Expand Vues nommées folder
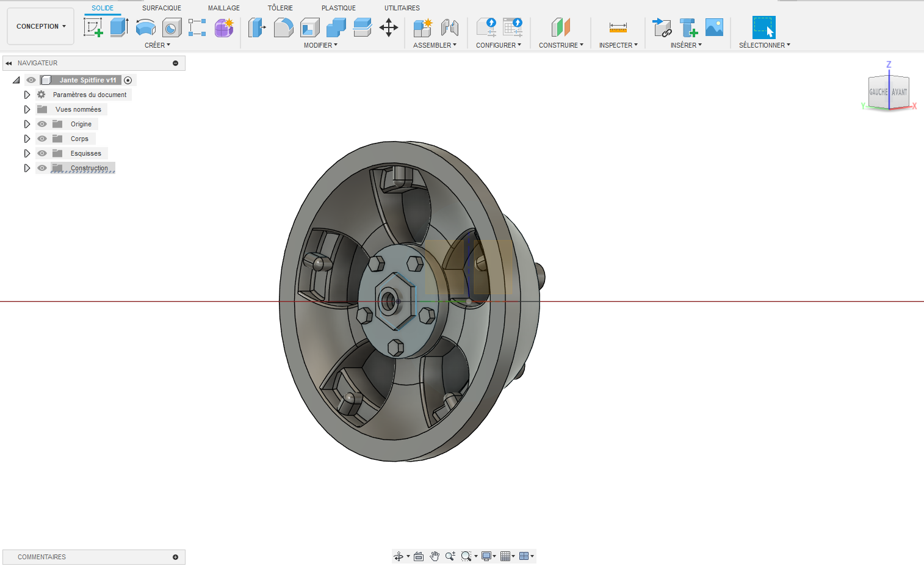Viewport: 924px width, 566px height. [27, 109]
